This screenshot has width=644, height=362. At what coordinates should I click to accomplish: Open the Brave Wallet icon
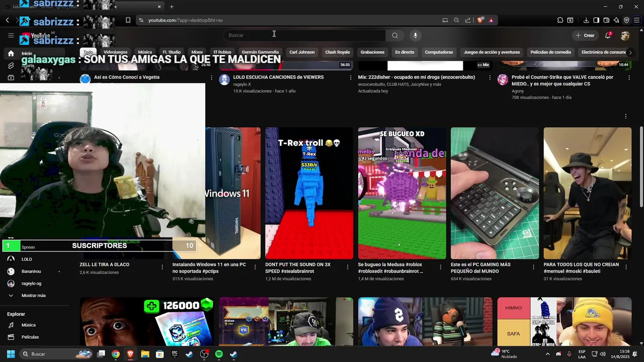pyautogui.click(x=606, y=20)
